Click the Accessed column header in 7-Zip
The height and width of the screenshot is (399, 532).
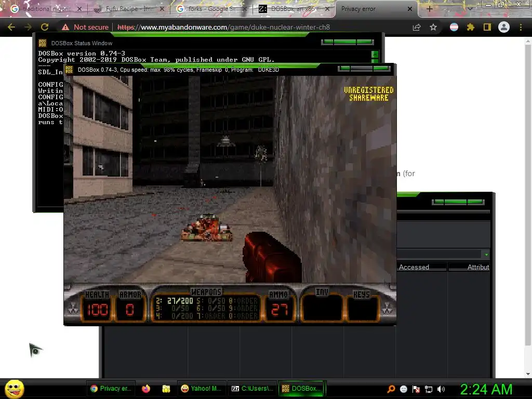click(x=421, y=267)
